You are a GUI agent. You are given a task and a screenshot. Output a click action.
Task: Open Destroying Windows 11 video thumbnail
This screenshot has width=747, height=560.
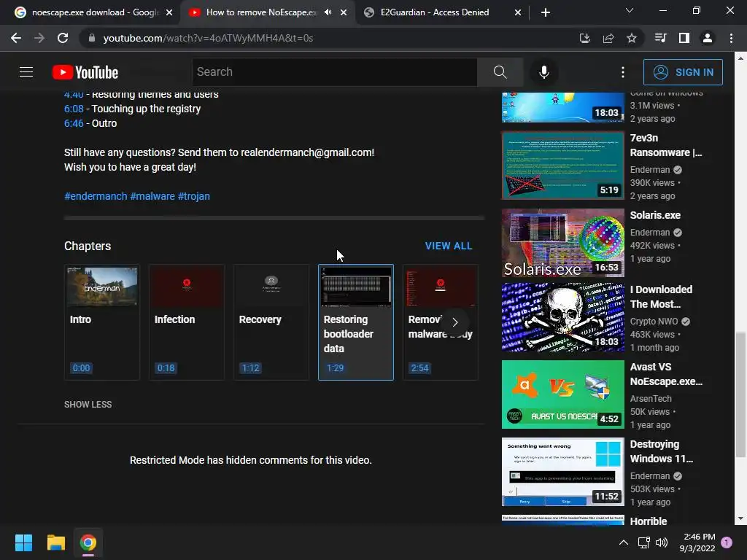562,472
